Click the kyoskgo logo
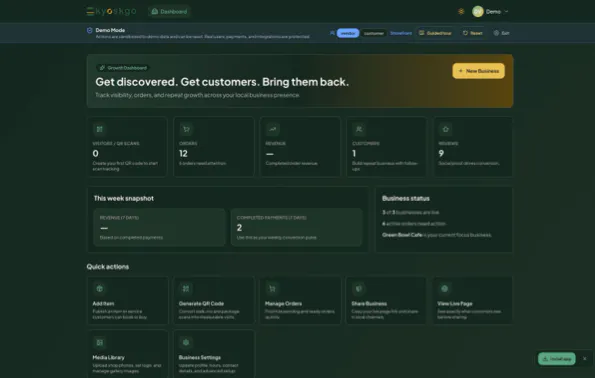 111,11
